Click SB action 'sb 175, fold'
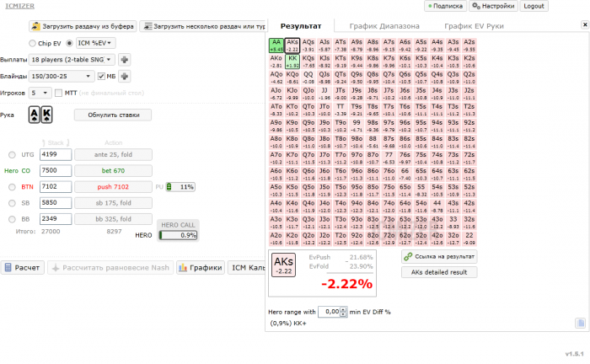The width and height of the screenshot is (590, 364). (113, 203)
